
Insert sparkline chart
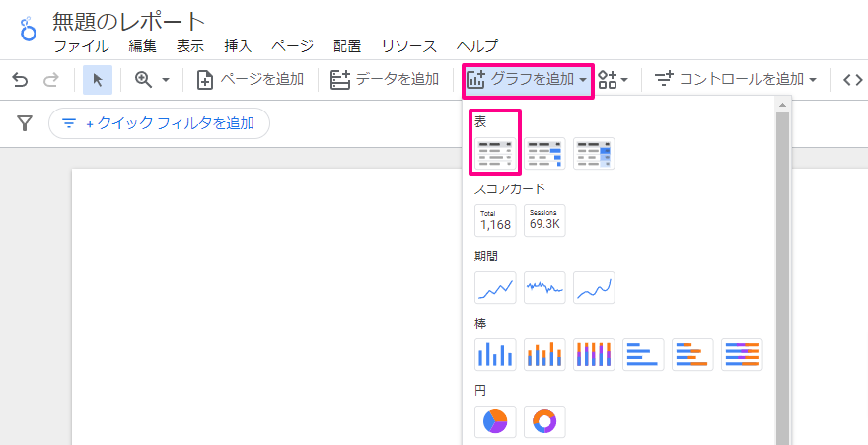coord(544,287)
